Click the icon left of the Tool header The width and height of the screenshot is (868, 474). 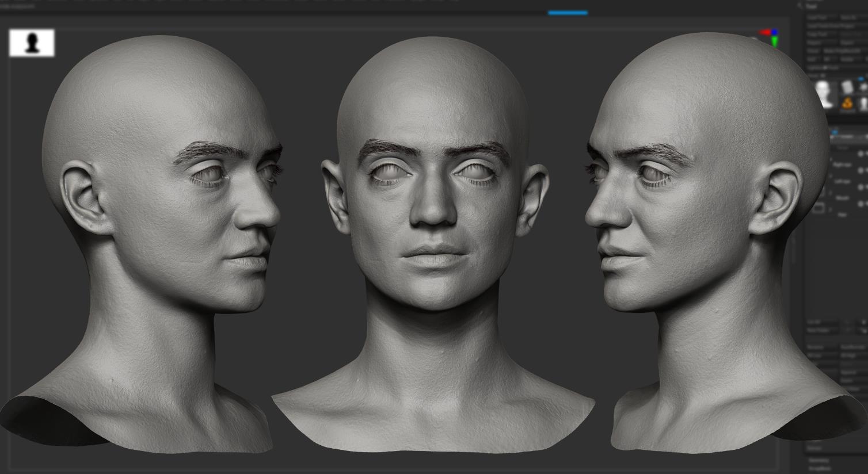coord(800,6)
